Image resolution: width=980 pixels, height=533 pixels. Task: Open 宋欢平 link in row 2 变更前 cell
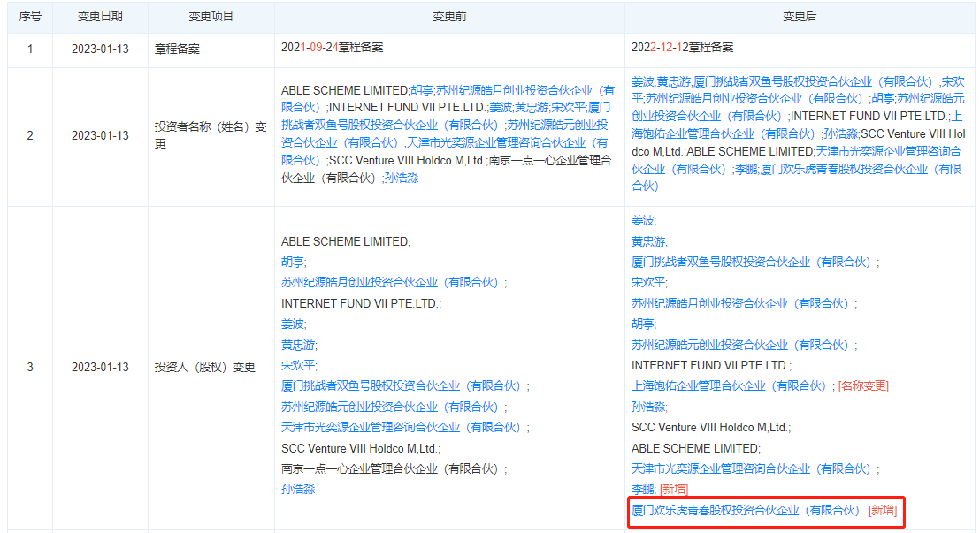[568, 108]
